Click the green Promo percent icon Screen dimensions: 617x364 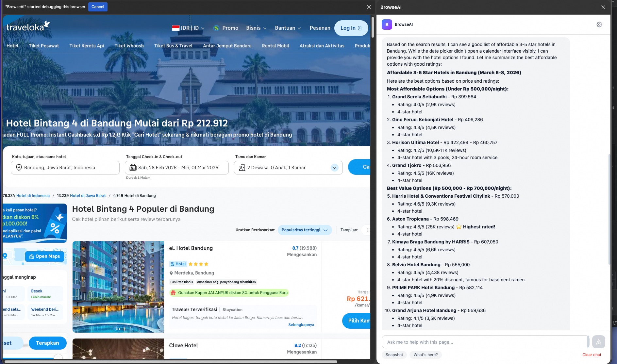216,28
